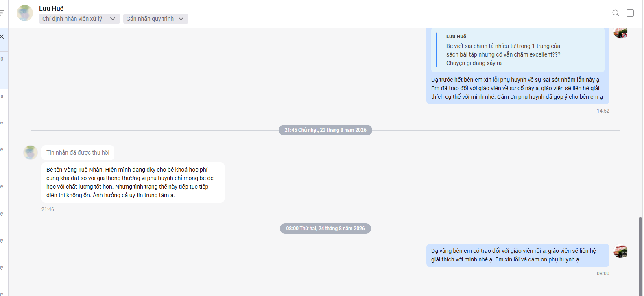Open the search icon in chat header
The width and height of the screenshot is (644, 296).
click(616, 13)
